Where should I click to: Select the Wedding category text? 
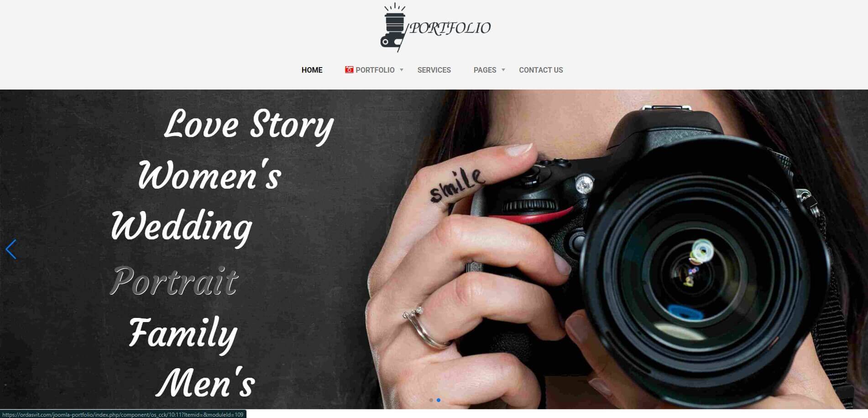[x=182, y=227]
